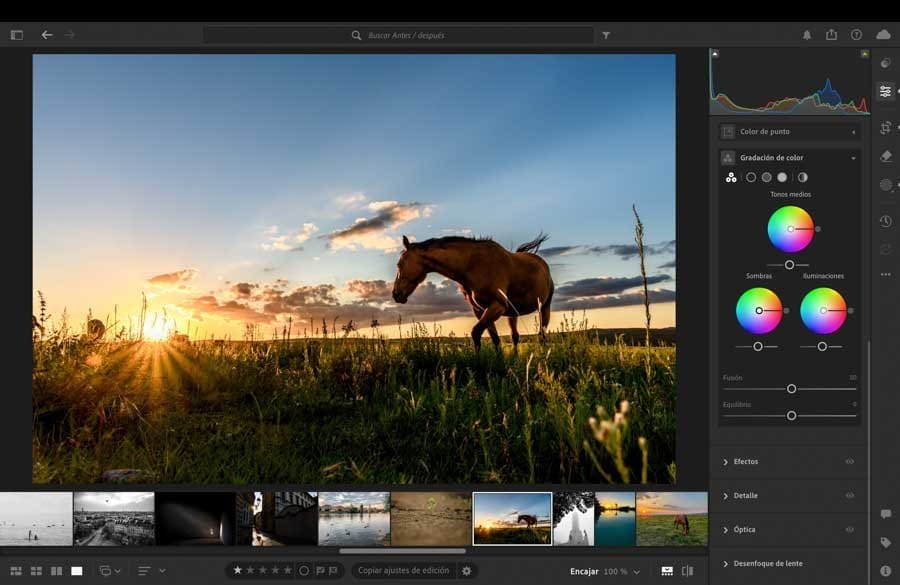This screenshot has height=585, width=900.
Task: Click the Share export icon
Action: [831, 35]
